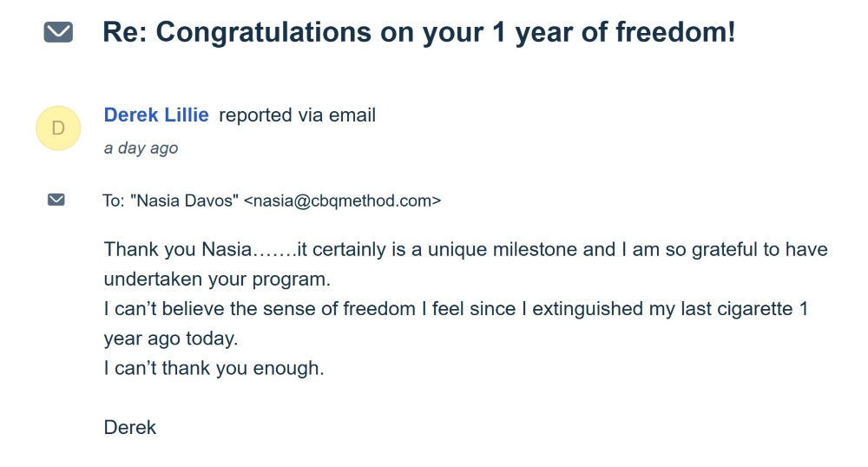Click the "Derek" signature at the bottom
868x467 pixels.
click(x=130, y=427)
